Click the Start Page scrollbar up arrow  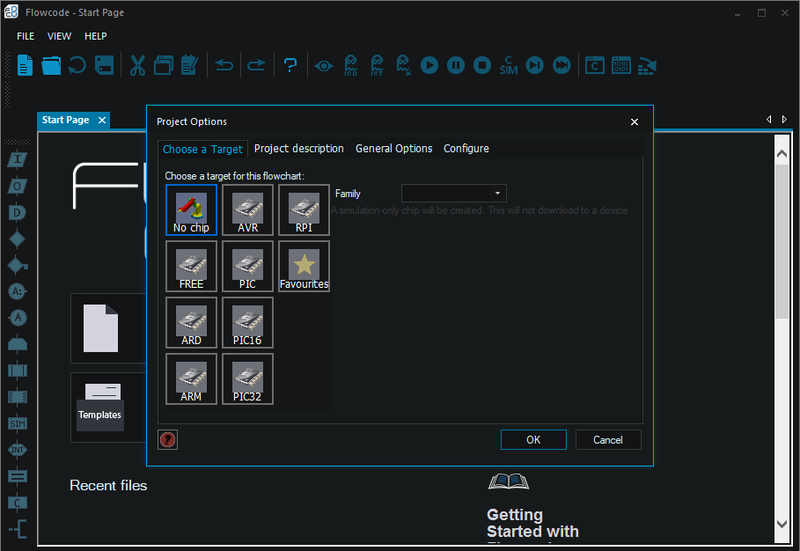[x=782, y=154]
